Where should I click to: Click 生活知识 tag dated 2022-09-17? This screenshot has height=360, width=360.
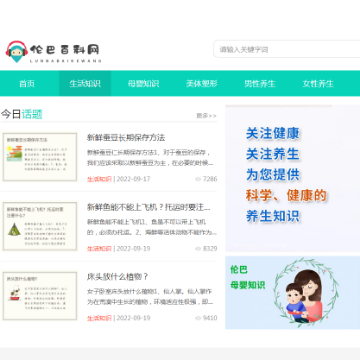99,179
